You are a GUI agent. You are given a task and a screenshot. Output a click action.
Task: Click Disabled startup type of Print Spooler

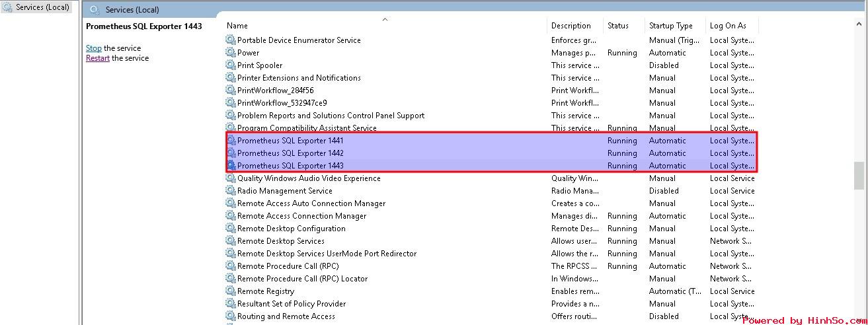(x=664, y=65)
